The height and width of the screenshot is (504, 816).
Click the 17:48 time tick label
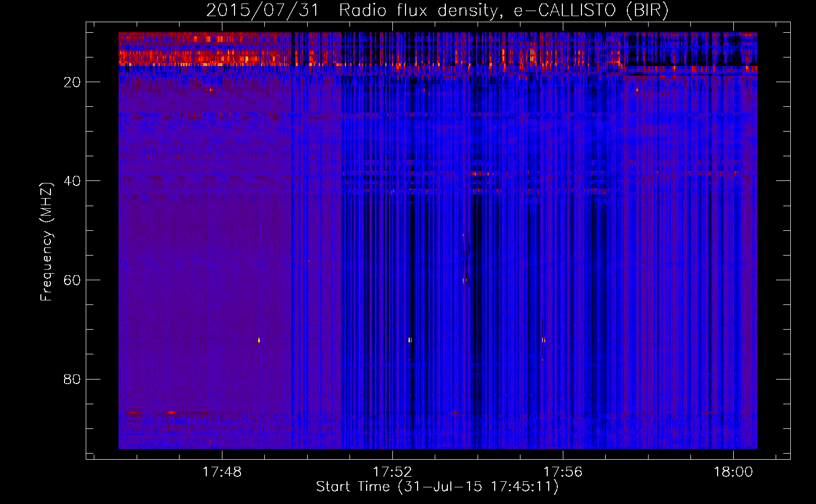pos(222,472)
